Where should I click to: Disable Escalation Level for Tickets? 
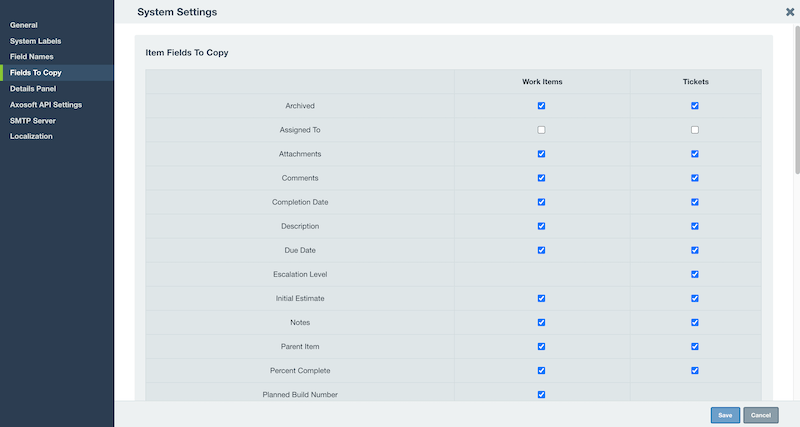pyautogui.click(x=695, y=274)
